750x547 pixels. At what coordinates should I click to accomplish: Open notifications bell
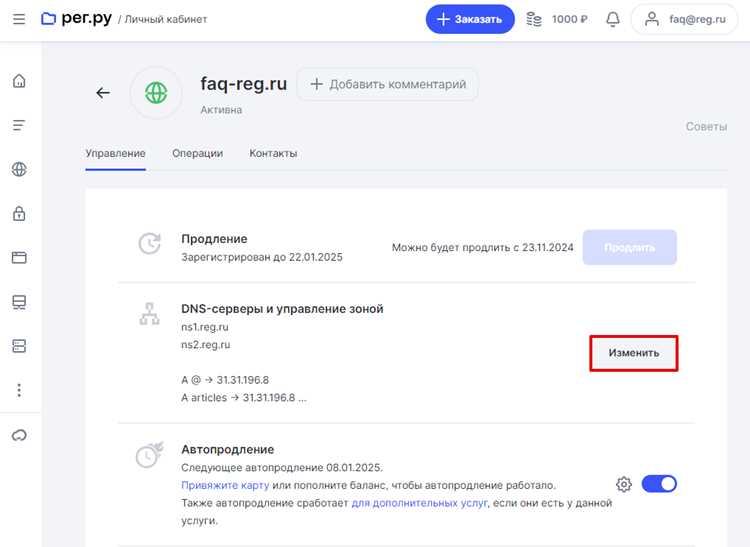tap(613, 19)
